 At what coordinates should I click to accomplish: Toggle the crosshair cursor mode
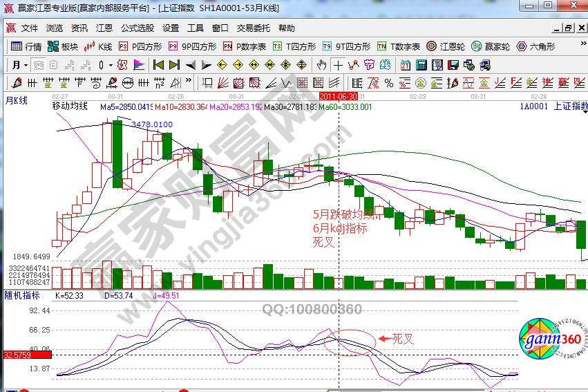(x=338, y=65)
